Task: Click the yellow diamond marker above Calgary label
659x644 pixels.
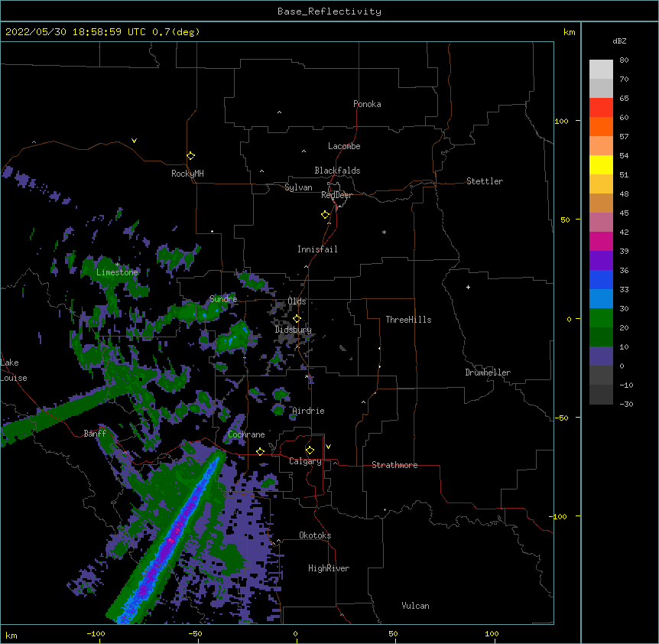Action: (310, 450)
